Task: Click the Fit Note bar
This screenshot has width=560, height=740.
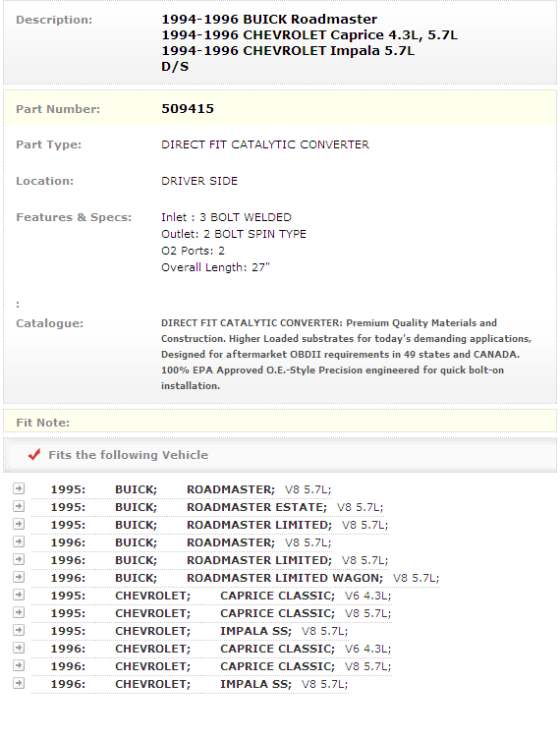Action: (280, 422)
